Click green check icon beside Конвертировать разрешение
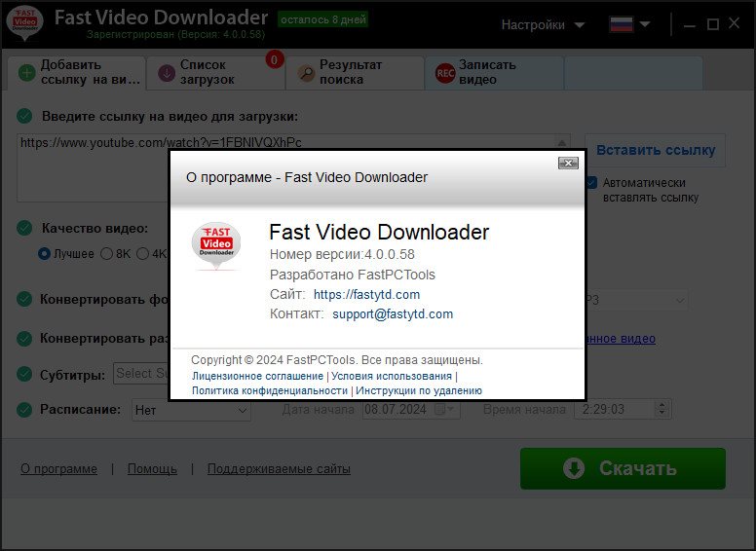756x551 pixels. 24,339
